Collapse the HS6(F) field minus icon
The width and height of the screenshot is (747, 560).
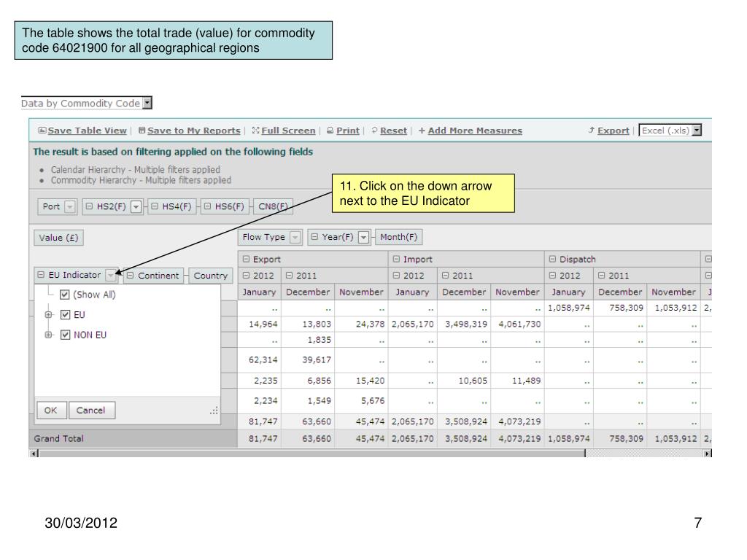click(207, 206)
